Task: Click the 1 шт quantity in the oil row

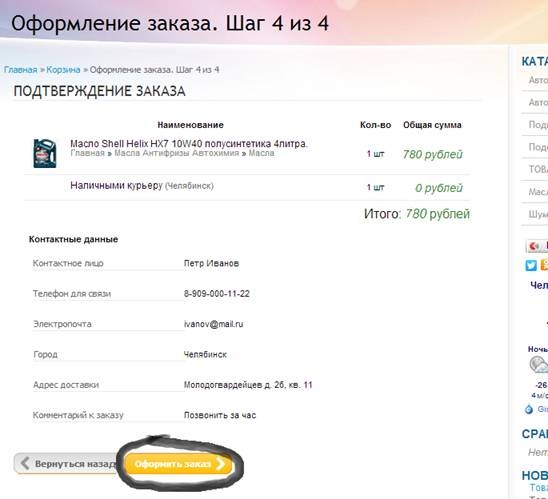Action: coord(375,154)
